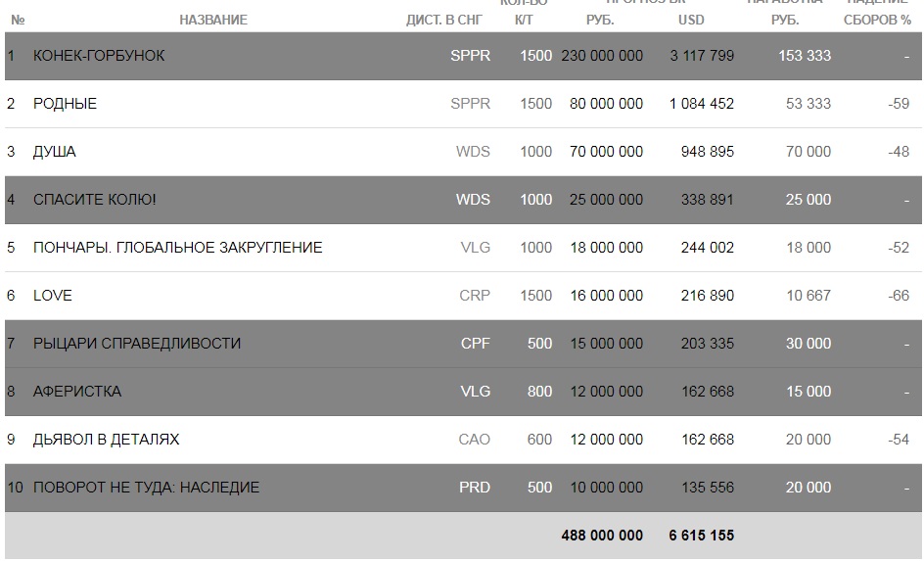The width and height of the screenshot is (924, 561).
Task: Click СПАСИТЕ КОЛЮ! title
Action: click(94, 200)
